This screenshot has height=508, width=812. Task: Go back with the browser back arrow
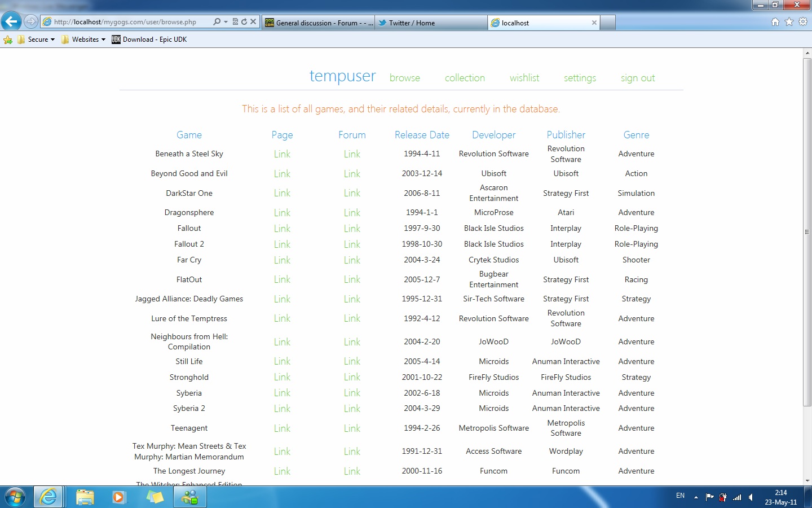(x=11, y=22)
